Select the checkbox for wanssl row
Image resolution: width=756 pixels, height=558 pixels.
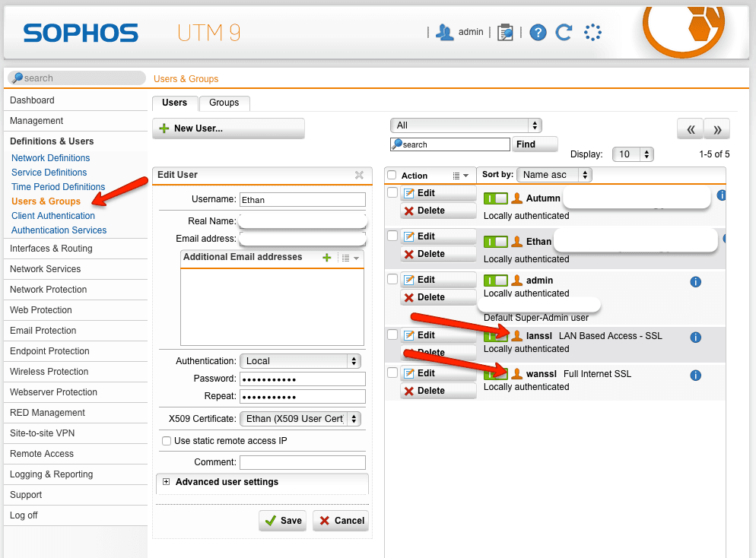[392, 373]
